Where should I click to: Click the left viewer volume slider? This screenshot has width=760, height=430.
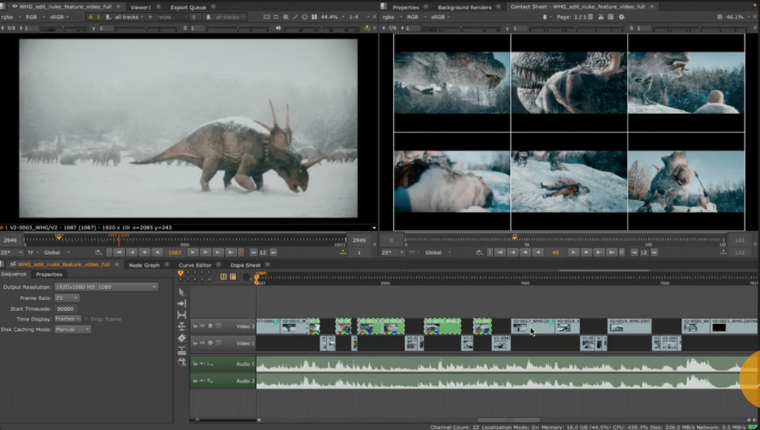[324, 29]
